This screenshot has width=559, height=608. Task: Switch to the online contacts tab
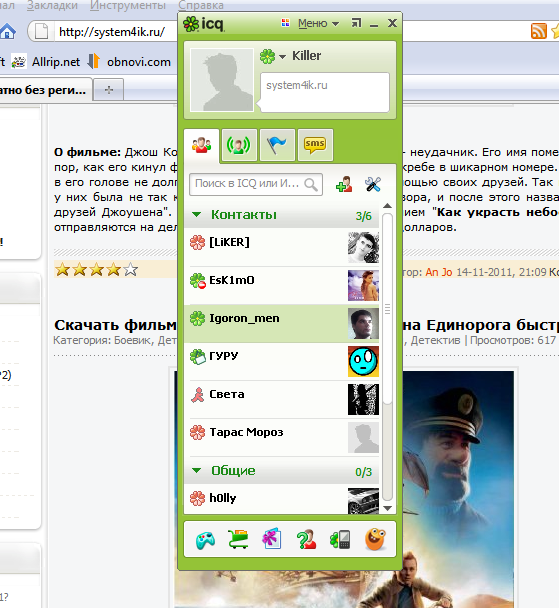click(238, 145)
